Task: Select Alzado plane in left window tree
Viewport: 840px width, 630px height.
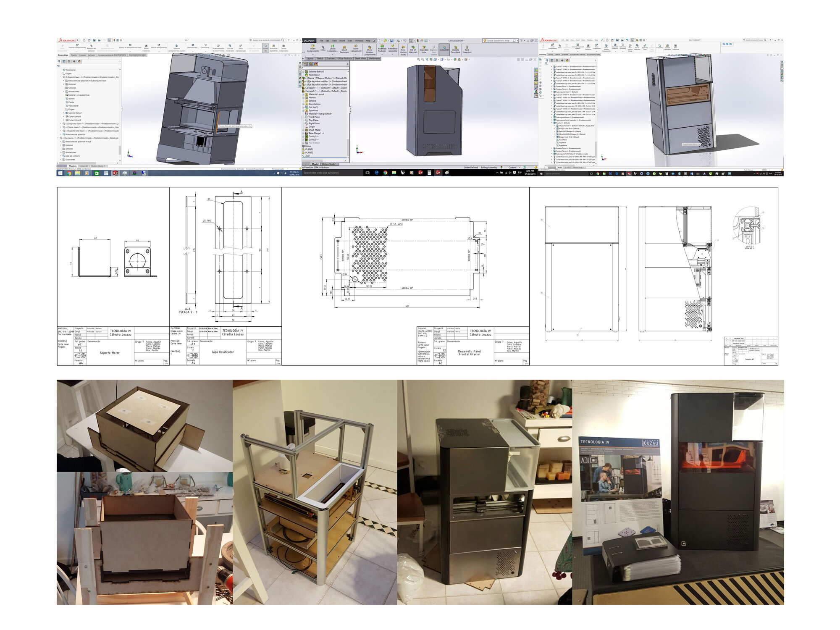Action: coord(70,99)
